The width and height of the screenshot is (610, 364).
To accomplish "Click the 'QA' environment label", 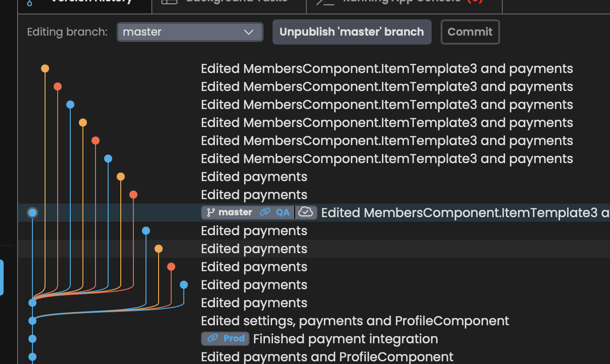I will (283, 212).
